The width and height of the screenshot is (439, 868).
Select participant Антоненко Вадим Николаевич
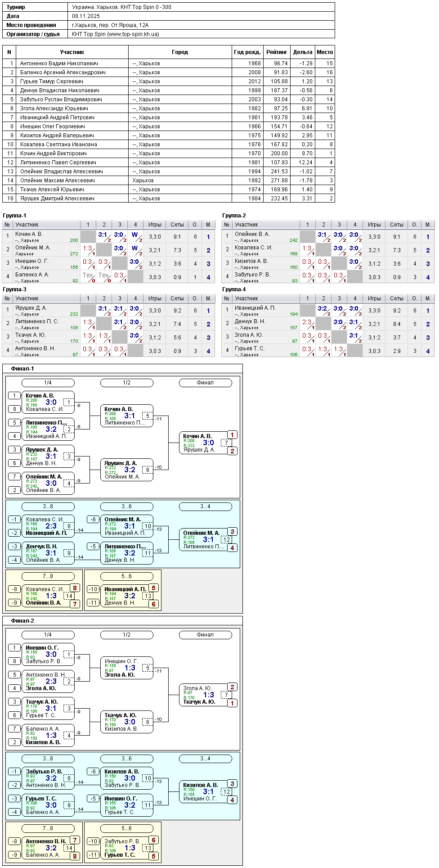click(59, 63)
